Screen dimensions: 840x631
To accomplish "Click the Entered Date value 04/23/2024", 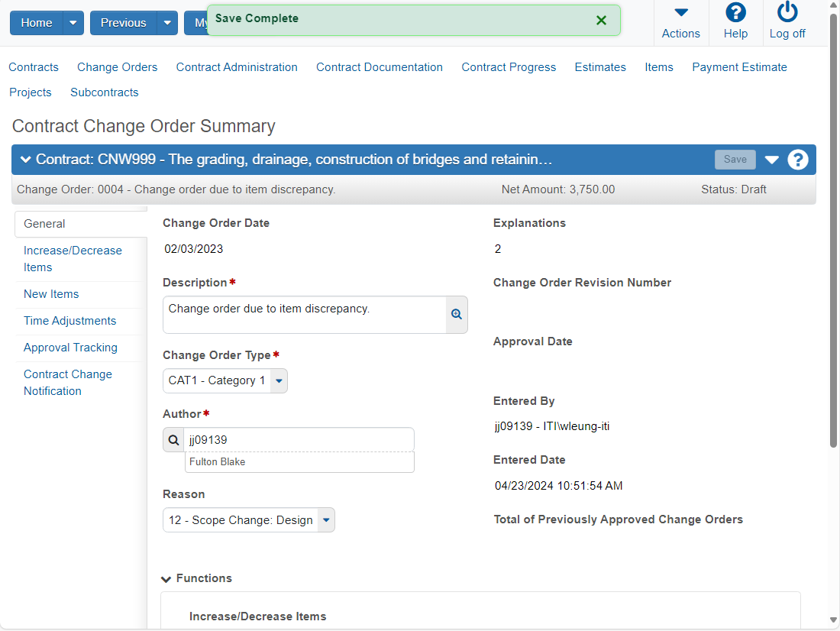I will pyautogui.click(x=559, y=487).
